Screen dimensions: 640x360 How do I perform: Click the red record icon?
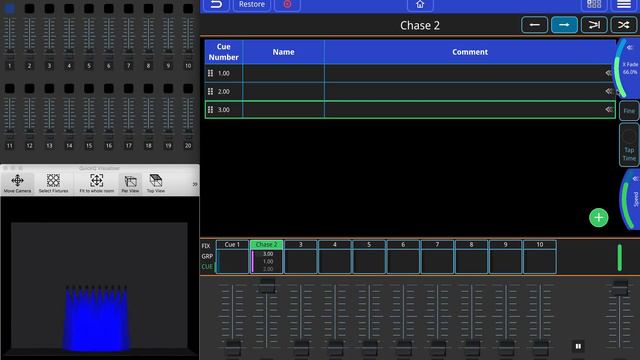(287, 4)
